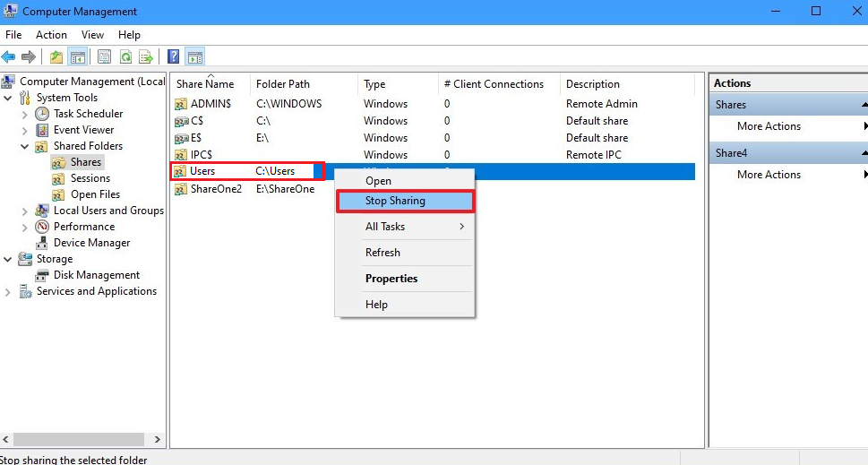This screenshot has height=465, width=868.
Task: Select the Shares tree item
Action: [x=86, y=162]
